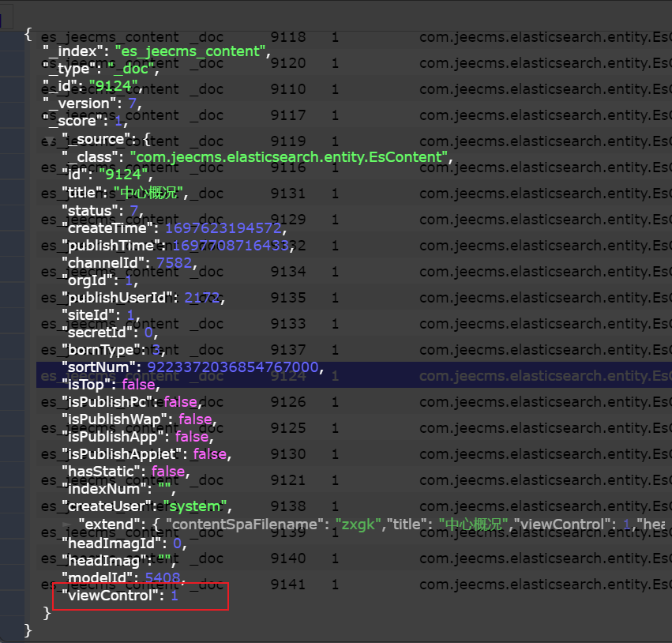Select background table row with id 9135

pos(354,298)
